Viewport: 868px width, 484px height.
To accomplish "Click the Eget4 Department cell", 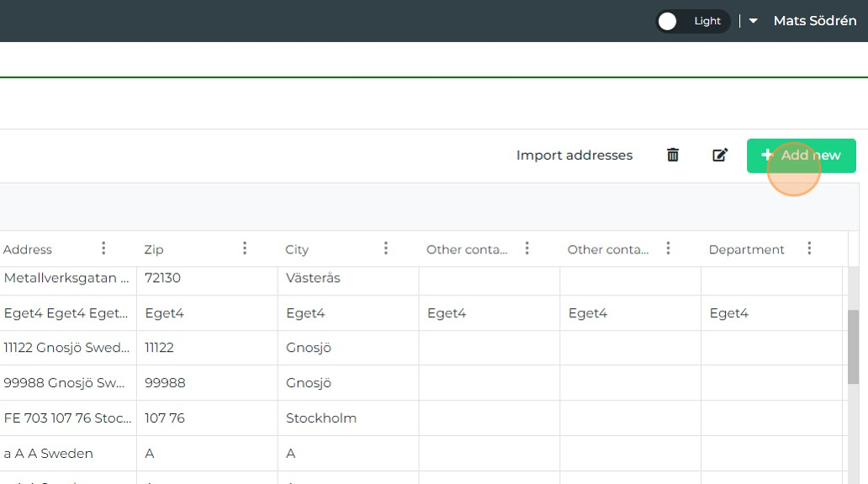I will (x=728, y=313).
